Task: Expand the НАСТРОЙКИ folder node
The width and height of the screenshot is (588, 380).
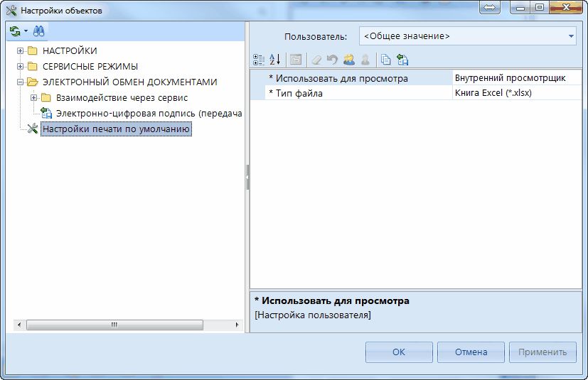Action: pos(21,51)
